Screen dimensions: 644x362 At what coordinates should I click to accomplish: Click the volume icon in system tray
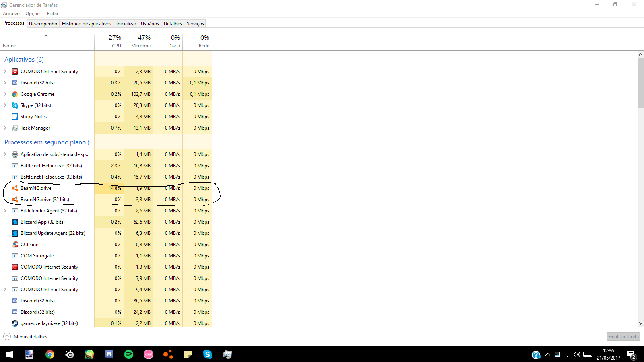(x=577, y=354)
